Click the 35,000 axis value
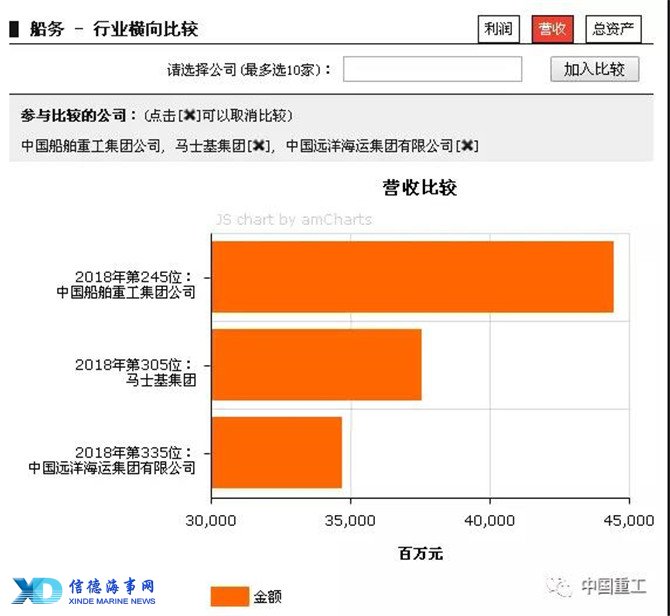The image size is (670, 616). click(350, 520)
